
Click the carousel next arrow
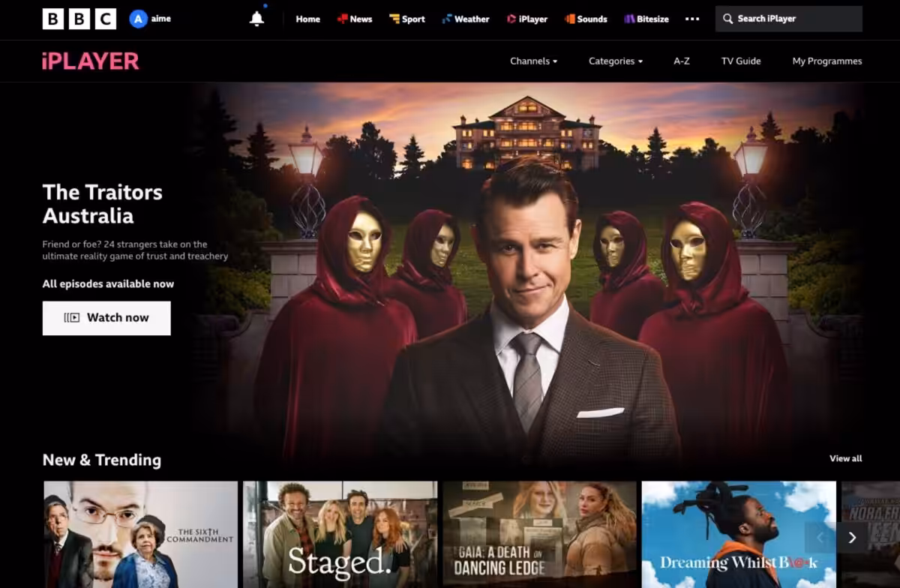coord(852,538)
